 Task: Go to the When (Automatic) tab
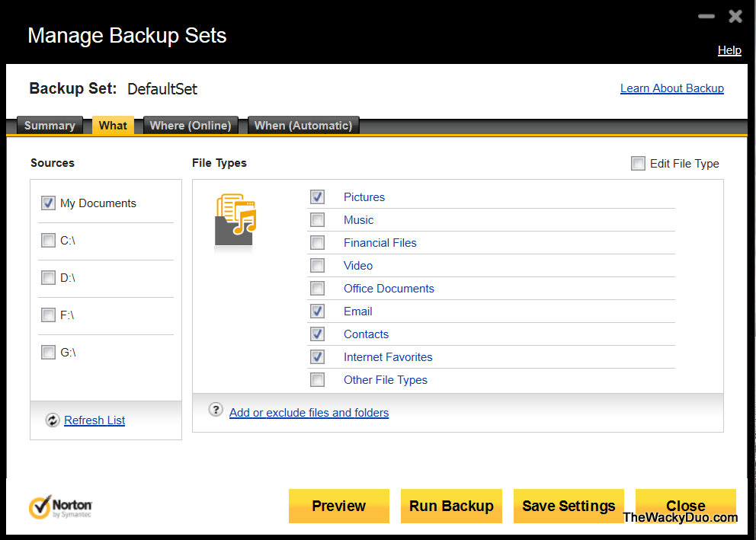[x=303, y=126]
